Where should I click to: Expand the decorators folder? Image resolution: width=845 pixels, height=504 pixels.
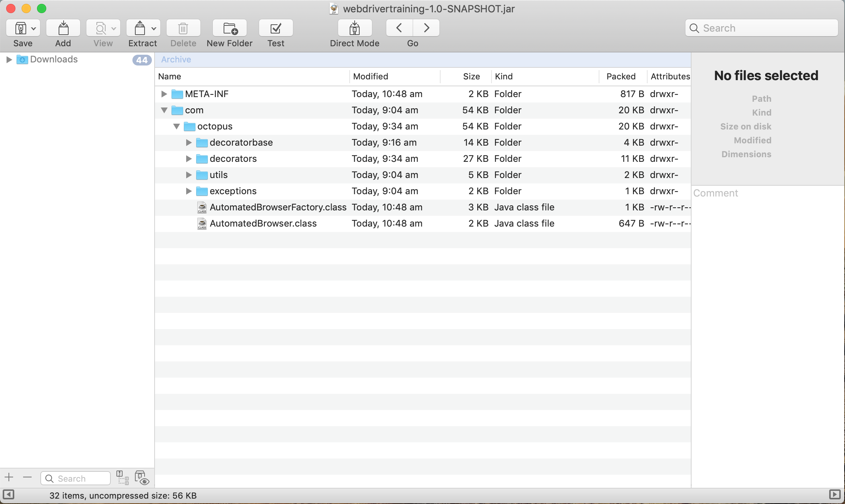point(189,159)
